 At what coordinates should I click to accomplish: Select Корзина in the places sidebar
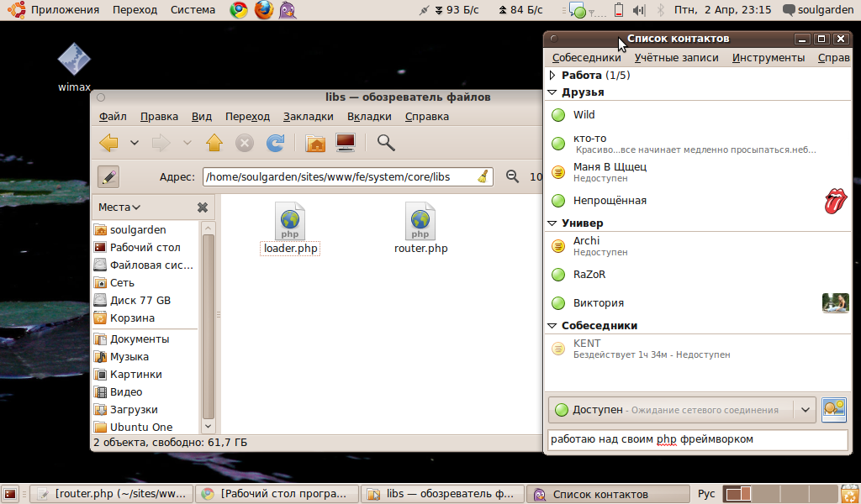(132, 318)
